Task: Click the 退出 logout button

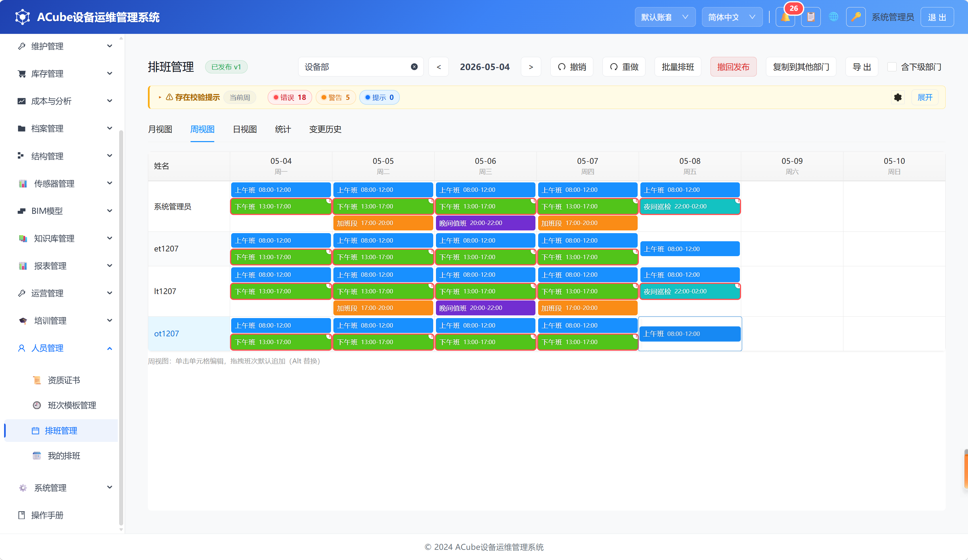Action: [x=937, y=17]
